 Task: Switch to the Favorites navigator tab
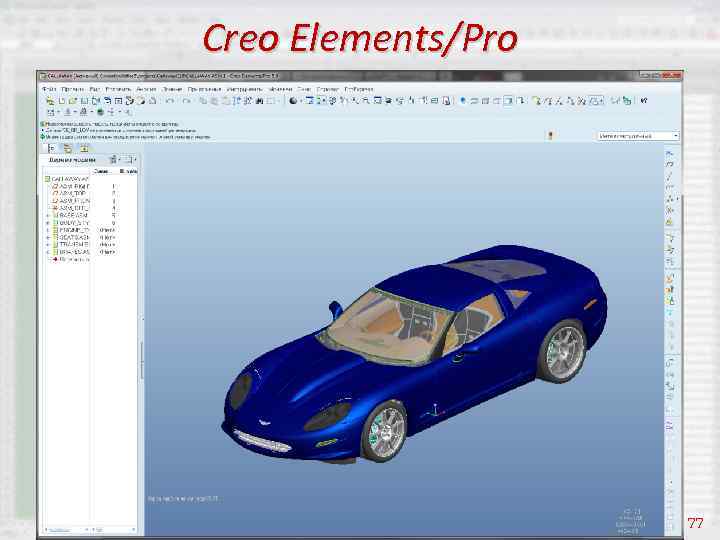[84, 148]
